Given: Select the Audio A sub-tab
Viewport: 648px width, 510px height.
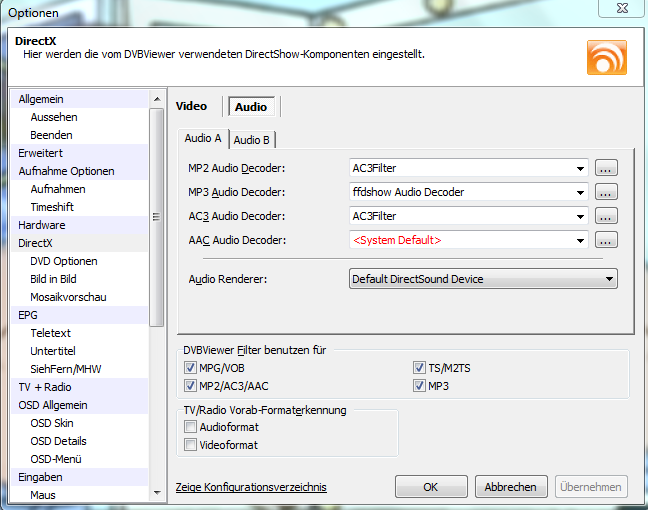Looking at the screenshot, I should click(203, 138).
